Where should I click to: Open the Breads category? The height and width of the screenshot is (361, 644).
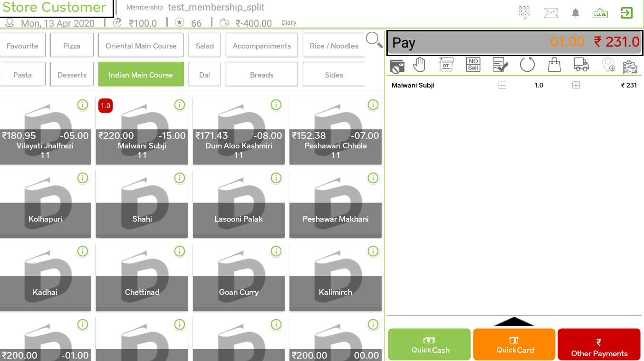[262, 75]
